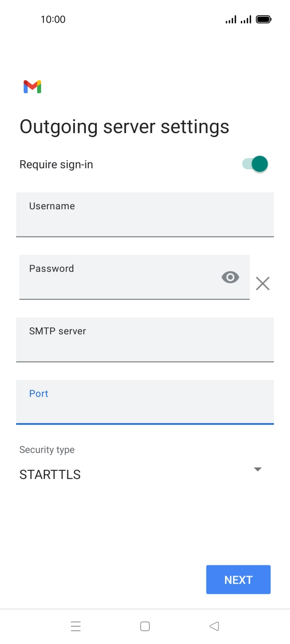Clear the password with the X icon

(263, 283)
